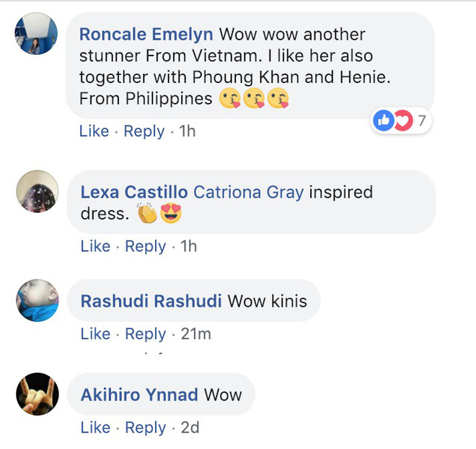Click Akihiro Ynnad's profile avatar
The width and height of the screenshot is (476, 449).
[x=38, y=393]
